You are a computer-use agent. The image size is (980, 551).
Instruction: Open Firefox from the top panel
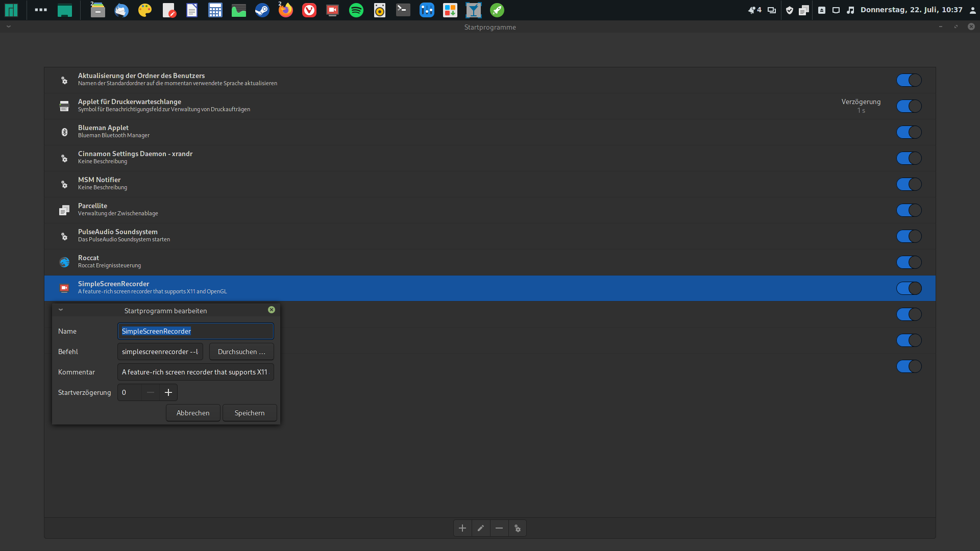click(286, 10)
